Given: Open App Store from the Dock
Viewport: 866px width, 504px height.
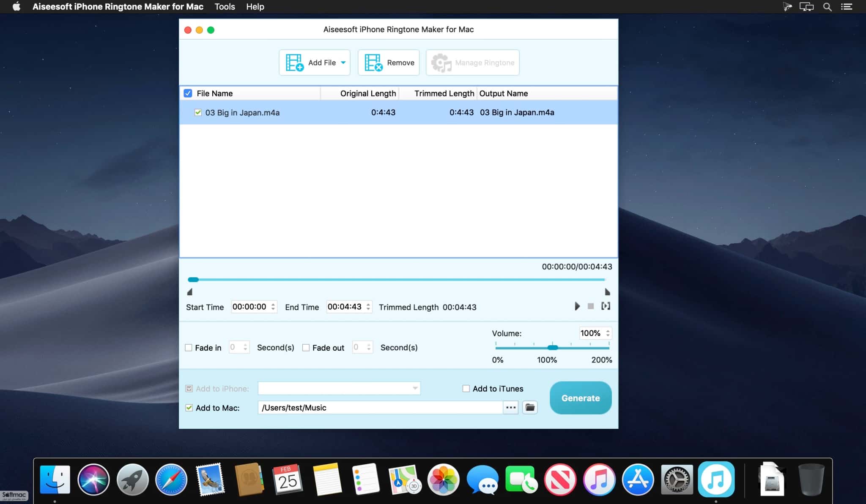Looking at the screenshot, I should [638, 479].
